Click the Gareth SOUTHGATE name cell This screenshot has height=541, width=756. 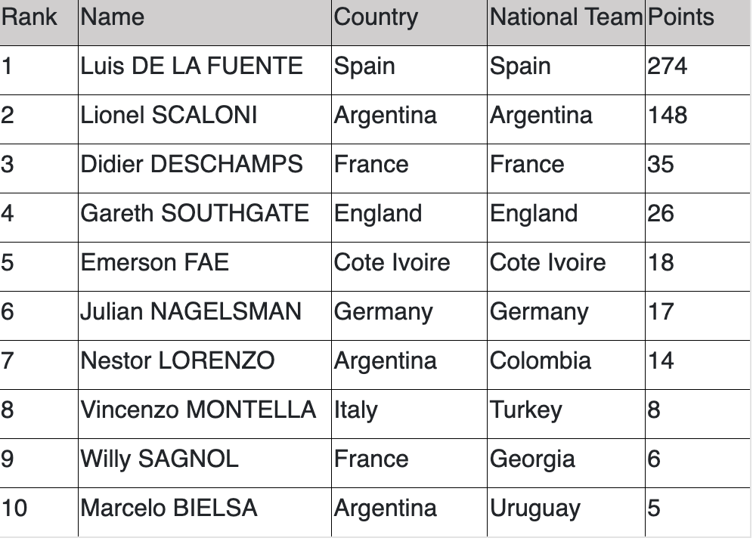pos(205,218)
